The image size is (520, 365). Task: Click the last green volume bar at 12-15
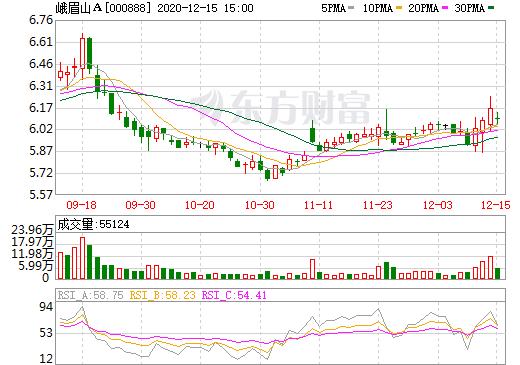click(498, 273)
